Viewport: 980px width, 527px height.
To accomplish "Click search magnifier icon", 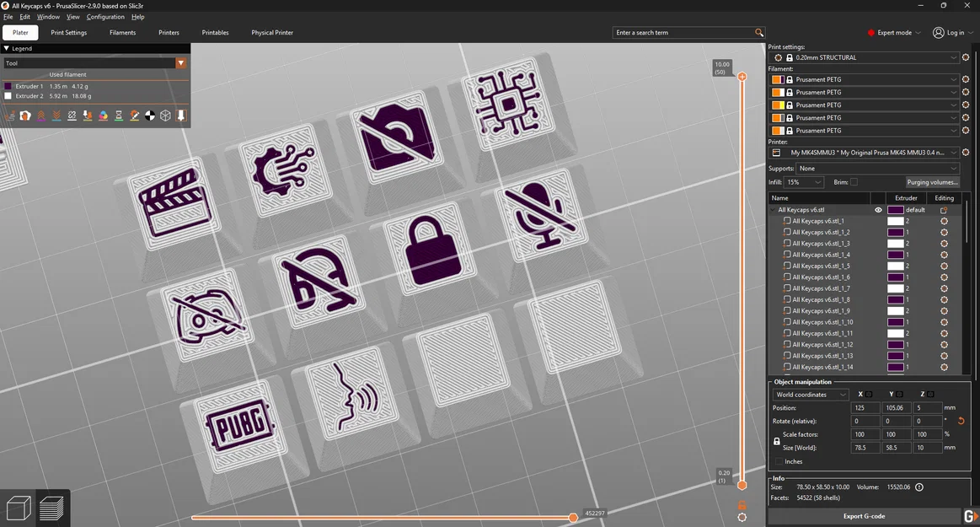I will click(758, 33).
